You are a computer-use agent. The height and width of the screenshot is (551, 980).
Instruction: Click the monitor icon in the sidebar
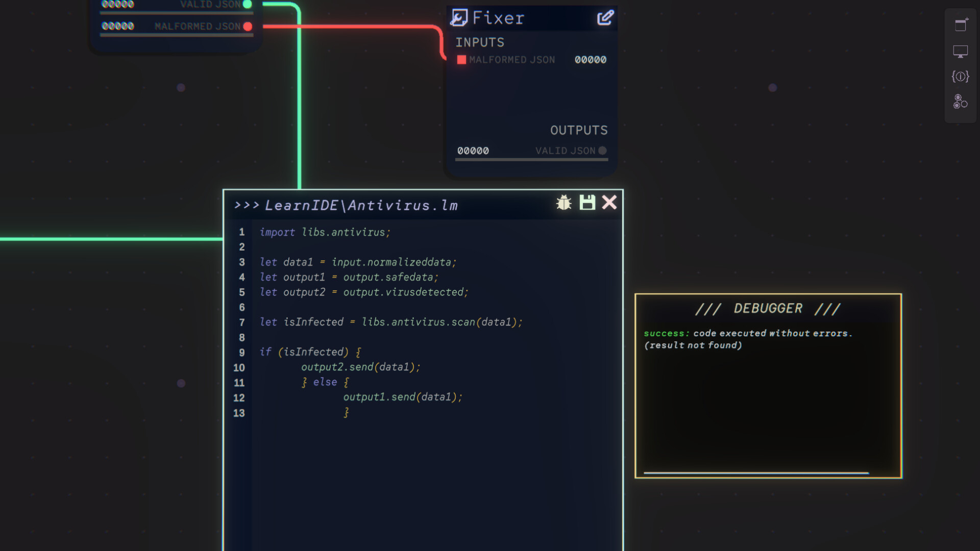(x=960, y=51)
